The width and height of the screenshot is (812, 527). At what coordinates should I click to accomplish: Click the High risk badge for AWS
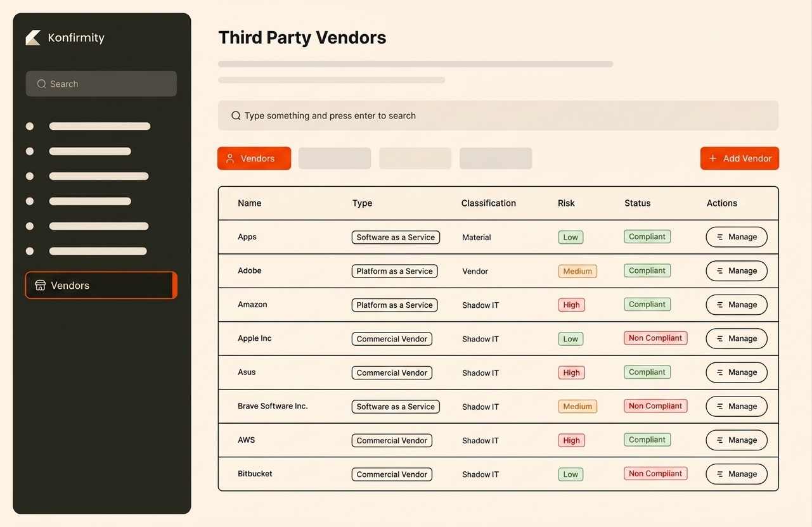(571, 441)
